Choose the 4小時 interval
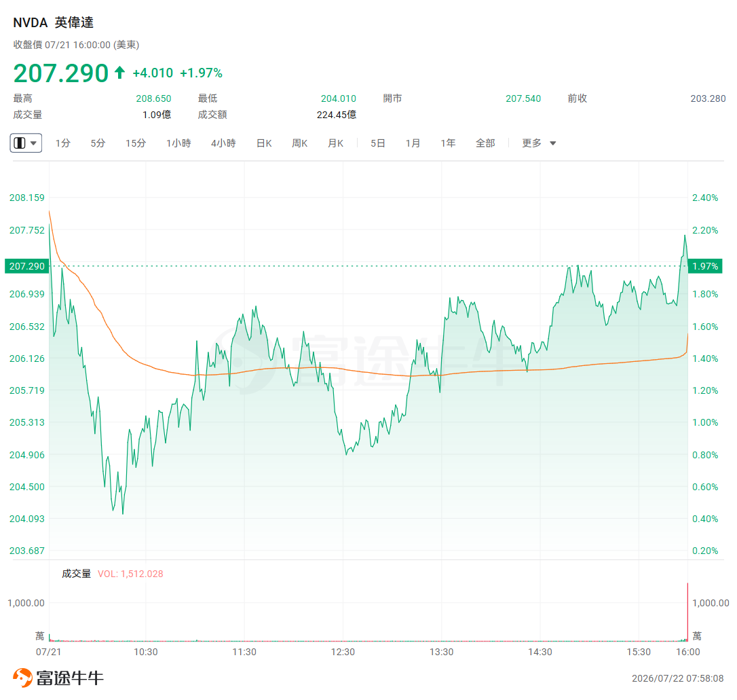The height and width of the screenshot is (700, 737). click(x=223, y=143)
